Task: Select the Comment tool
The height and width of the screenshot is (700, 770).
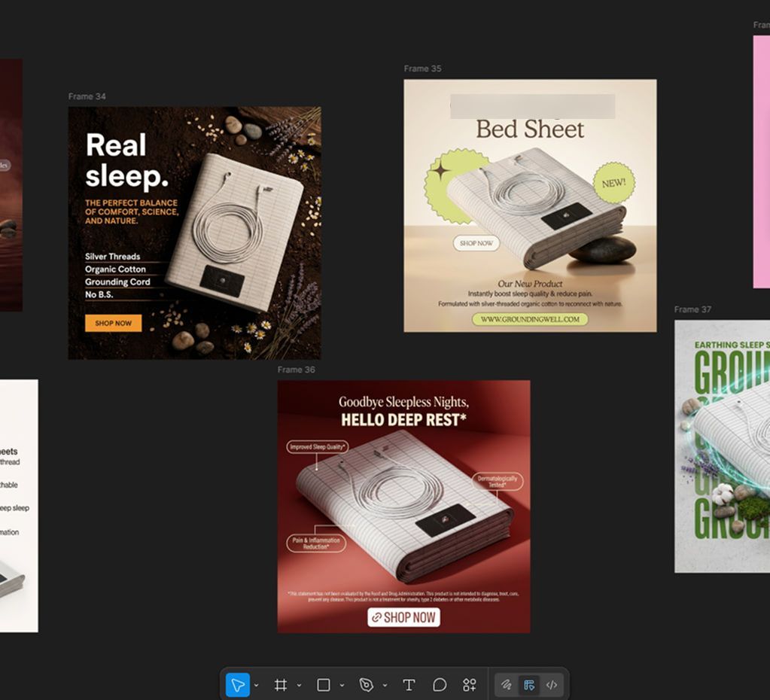Action: (440, 685)
